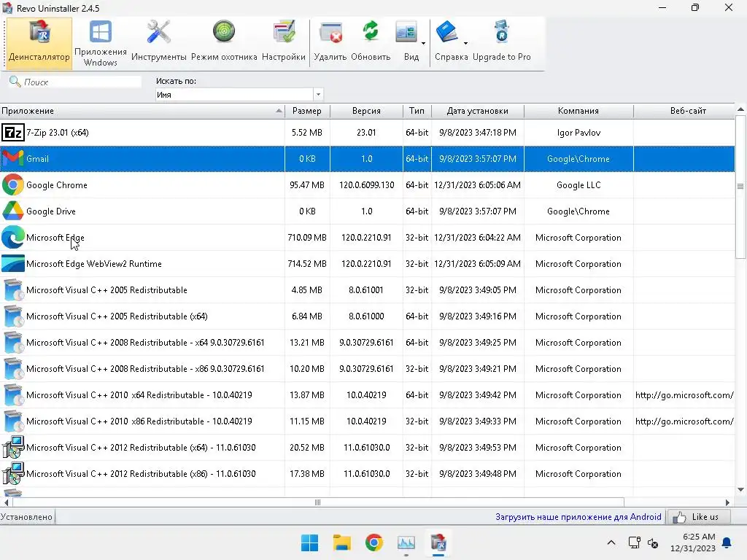Select the Gmail app icon
Screen dimensions: 747x560
pos(13,158)
